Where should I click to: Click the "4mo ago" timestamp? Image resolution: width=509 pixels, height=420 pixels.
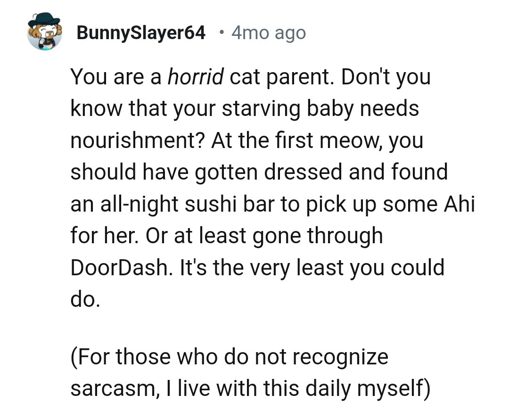[x=269, y=33]
